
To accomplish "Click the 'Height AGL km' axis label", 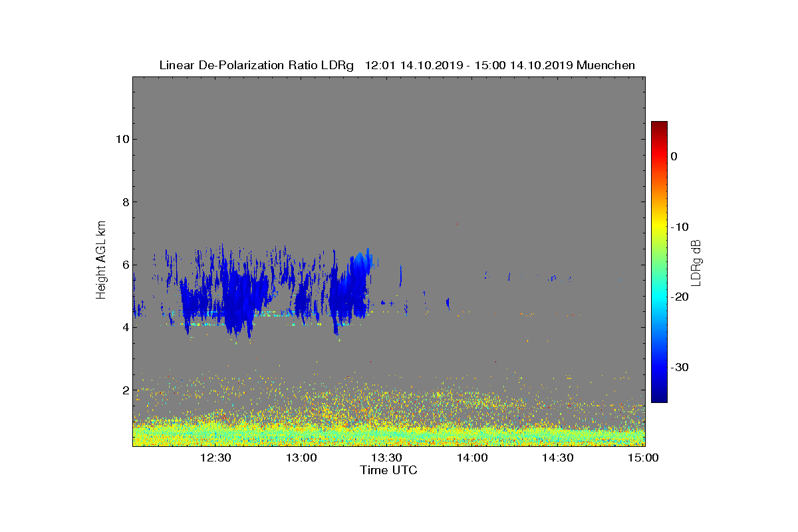I will (101, 261).
